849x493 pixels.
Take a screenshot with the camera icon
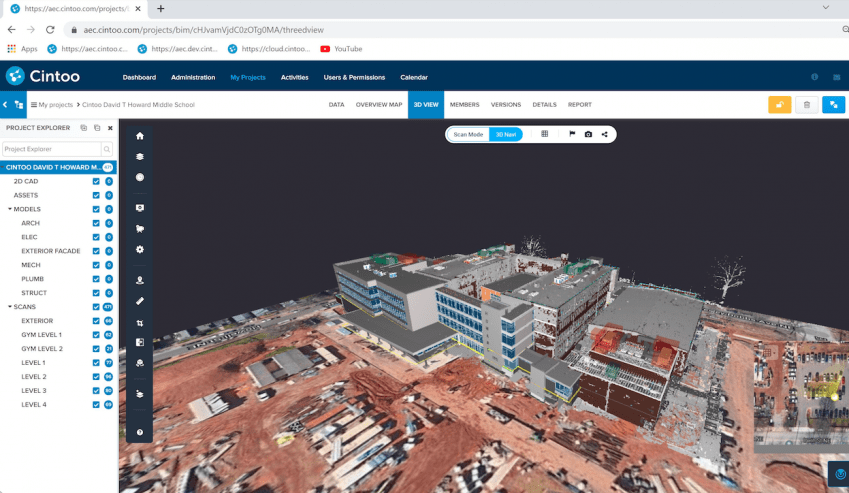click(x=588, y=134)
